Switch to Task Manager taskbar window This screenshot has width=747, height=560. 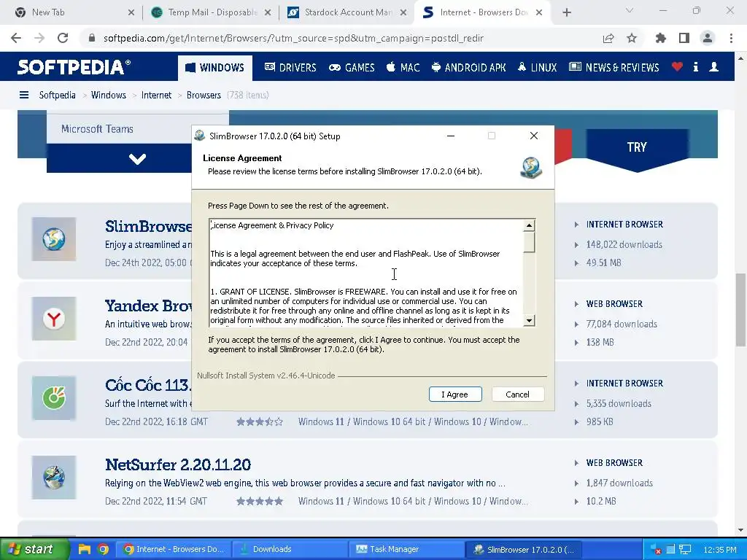406,549
